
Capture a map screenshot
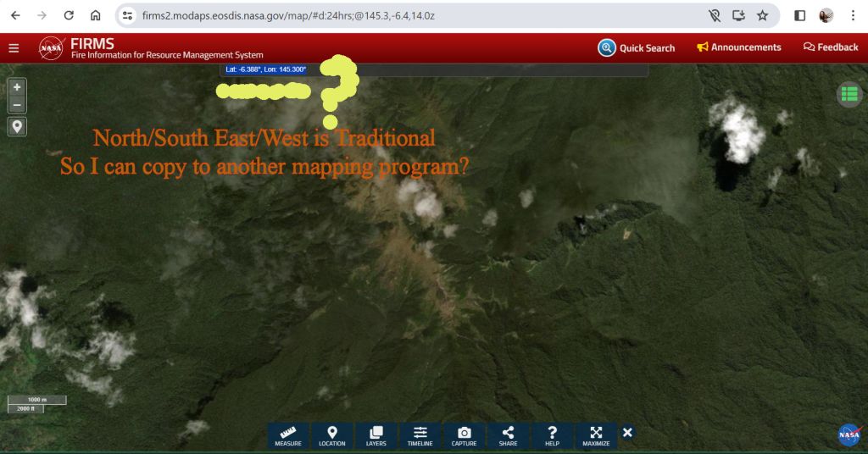coord(464,436)
